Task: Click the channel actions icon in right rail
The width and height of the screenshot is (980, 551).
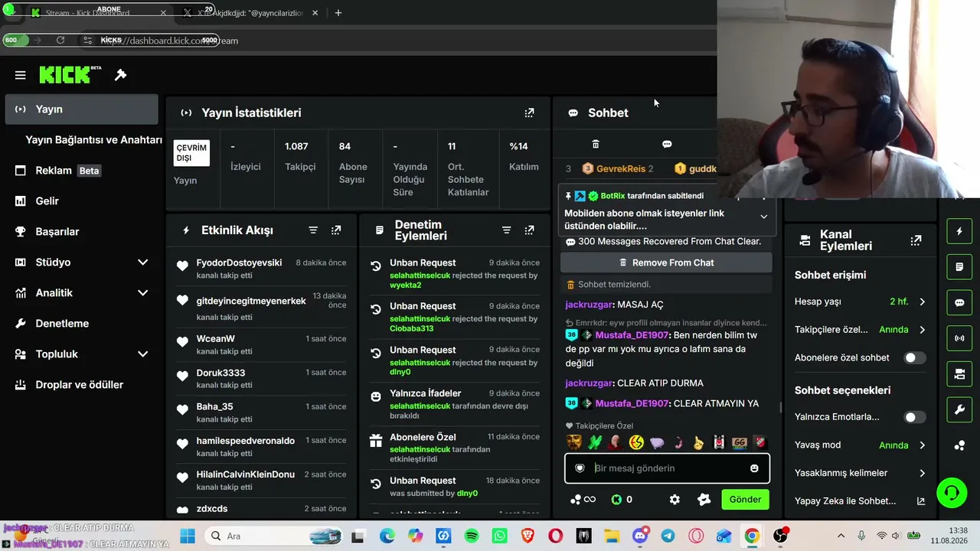Action: [x=959, y=374]
